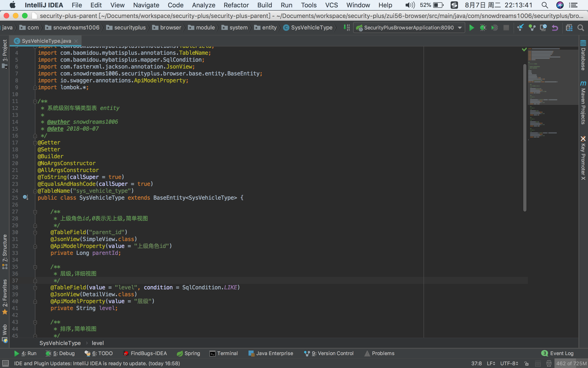Click the editor vertical scrollbar thumb
Image resolution: width=588 pixels, height=368 pixels.
coord(525,138)
